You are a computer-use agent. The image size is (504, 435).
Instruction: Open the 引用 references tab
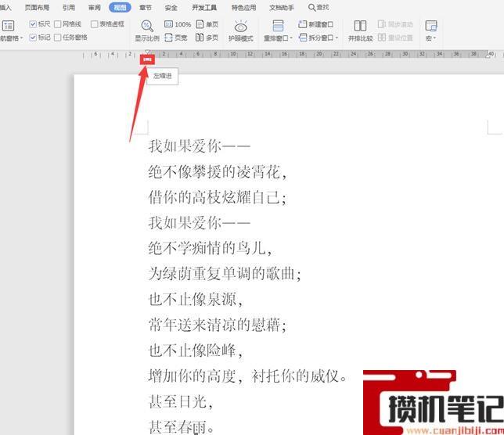click(x=68, y=7)
